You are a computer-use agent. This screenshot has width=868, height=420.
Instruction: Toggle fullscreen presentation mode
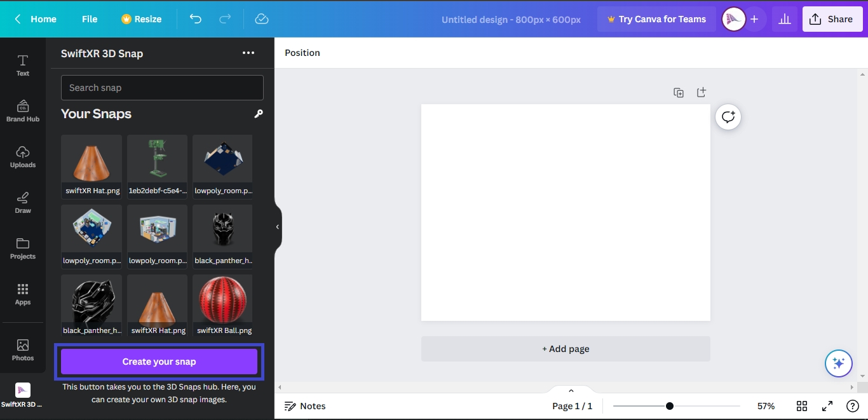[x=827, y=406]
